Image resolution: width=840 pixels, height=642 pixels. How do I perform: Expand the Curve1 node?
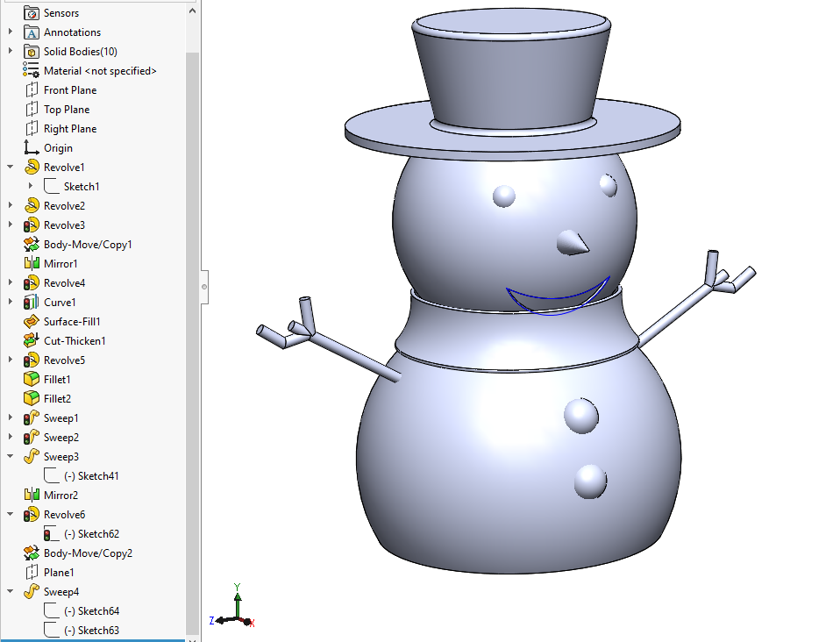pyautogui.click(x=11, y=302)
